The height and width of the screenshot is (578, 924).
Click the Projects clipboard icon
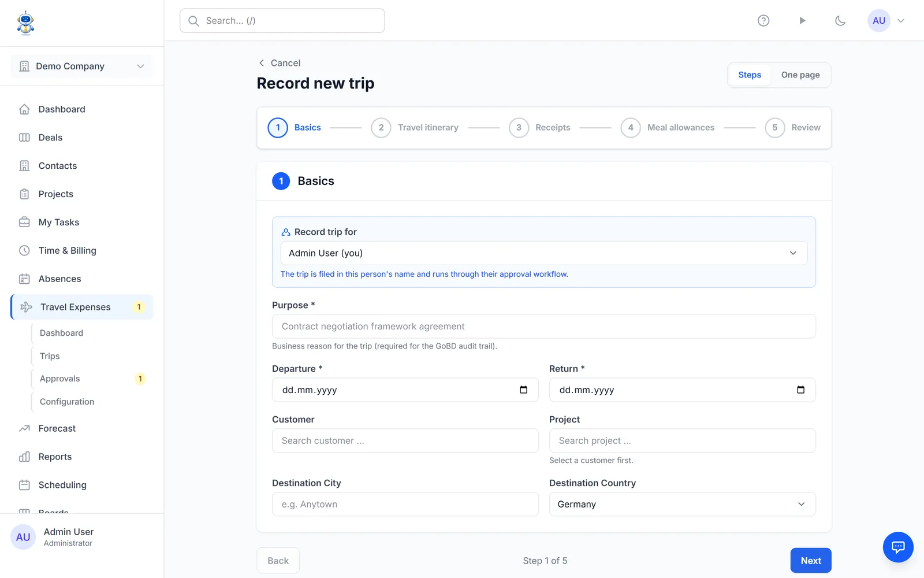24,194
